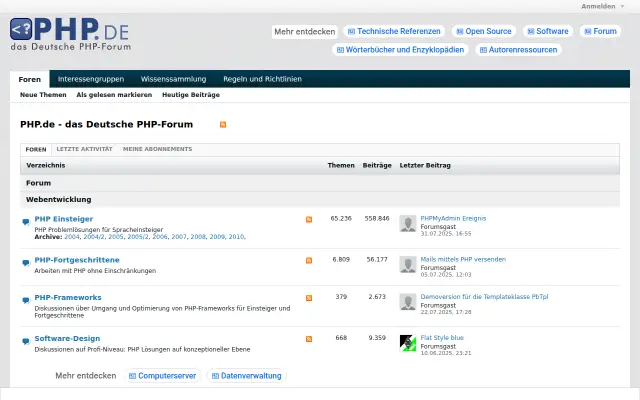
Task: Open the 2008 archive link
Action: coord(198,237)
